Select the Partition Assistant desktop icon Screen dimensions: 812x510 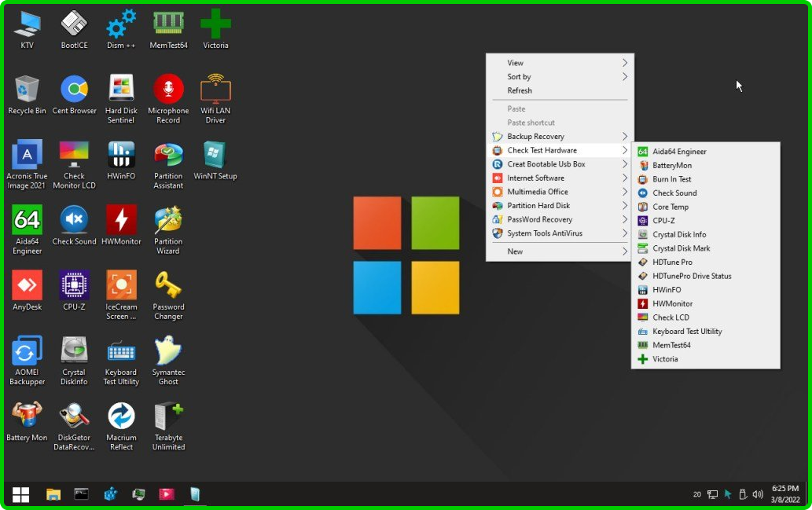168,165
